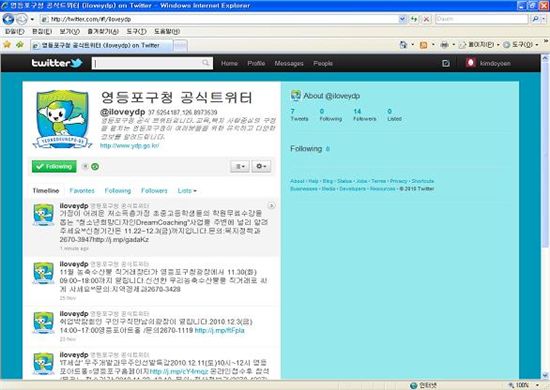Click the avatar of the 2010.12.3 job fair tweet

(43, 322)
